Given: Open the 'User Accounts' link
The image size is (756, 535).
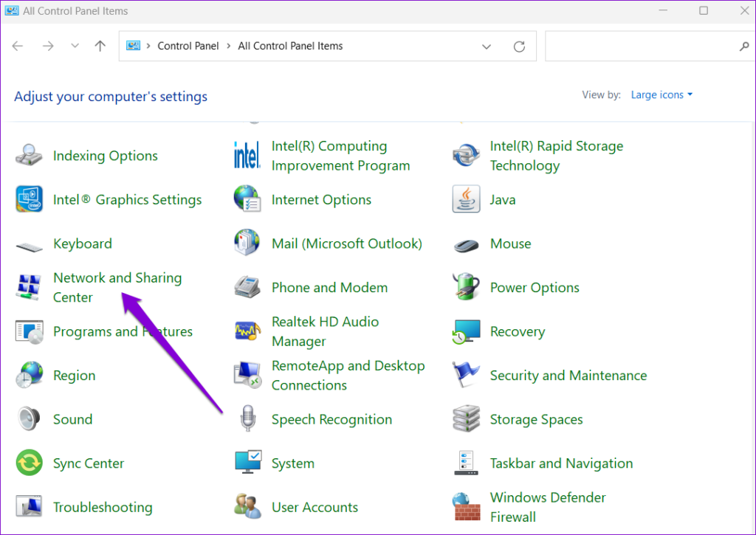Looking at the screenshot, I should pos(315,507).
